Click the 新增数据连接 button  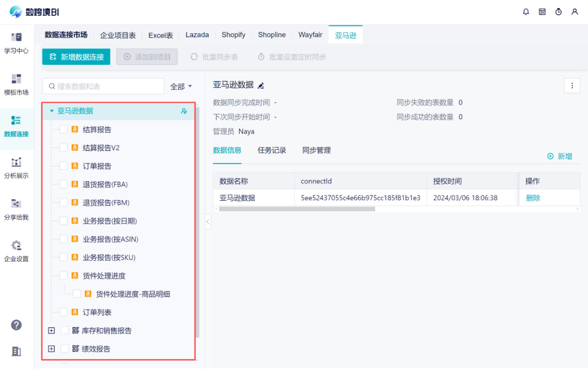pyautogui.click(x=76, y=56)
